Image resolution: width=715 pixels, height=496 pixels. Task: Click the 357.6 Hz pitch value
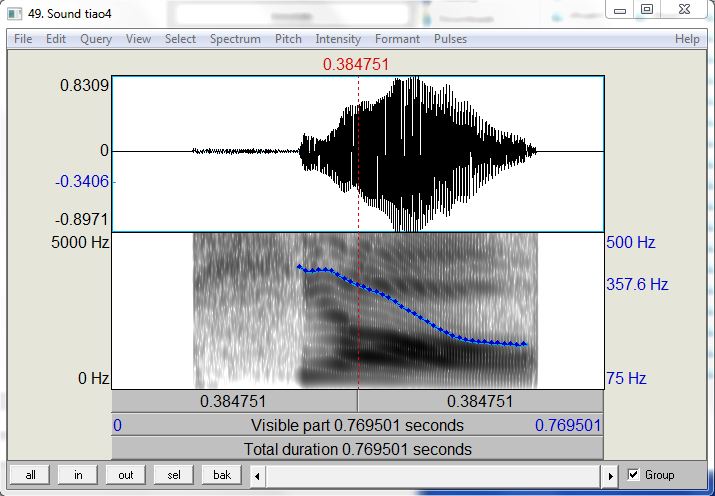[637, 284]
